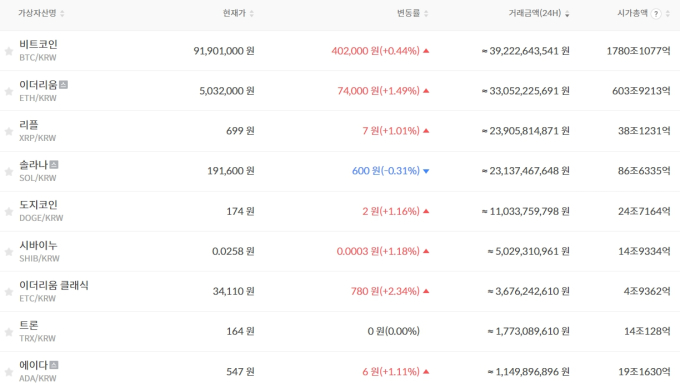This screenshot has height=383, width=680.
Task: Open the 리플 asset link
Action: pyautogui.click(x=29, y=124)
